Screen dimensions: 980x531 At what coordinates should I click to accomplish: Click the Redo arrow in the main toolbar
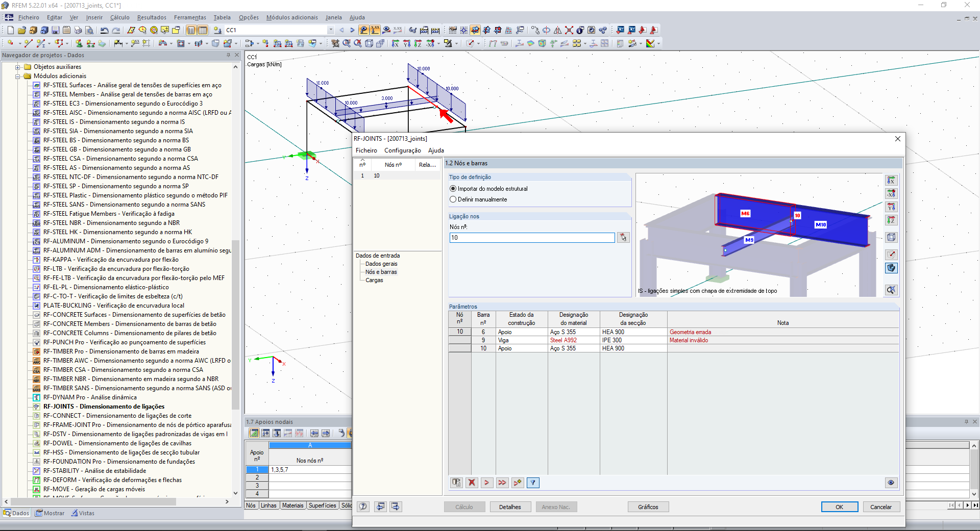116,30
